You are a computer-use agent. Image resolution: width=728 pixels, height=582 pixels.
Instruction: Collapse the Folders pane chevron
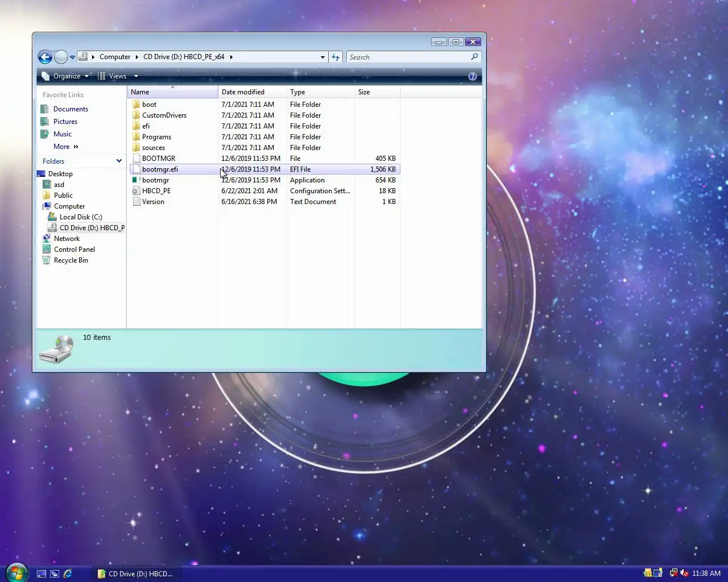(x=119, y=161)
